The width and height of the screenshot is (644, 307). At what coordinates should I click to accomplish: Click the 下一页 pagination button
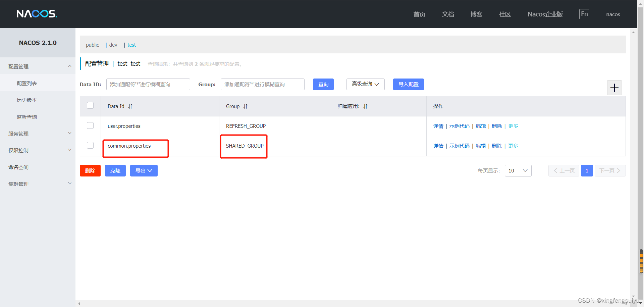610,170
